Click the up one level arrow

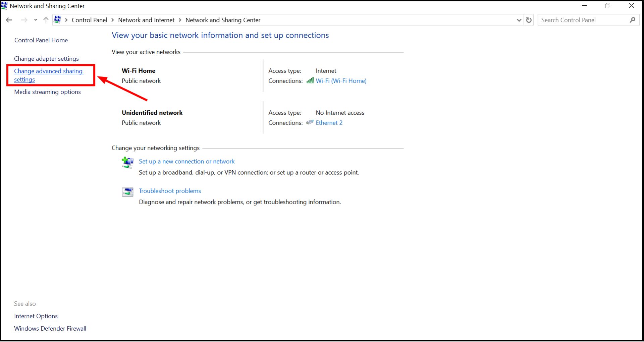tap(46, 20)
